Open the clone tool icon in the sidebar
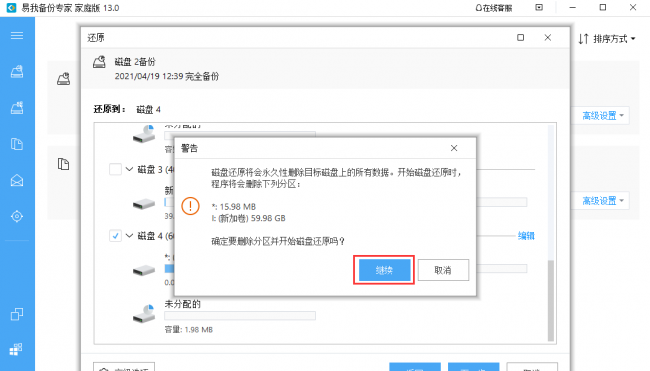This screenshot has height=371, width=650. pyautogui.click(x=17, y=314)
